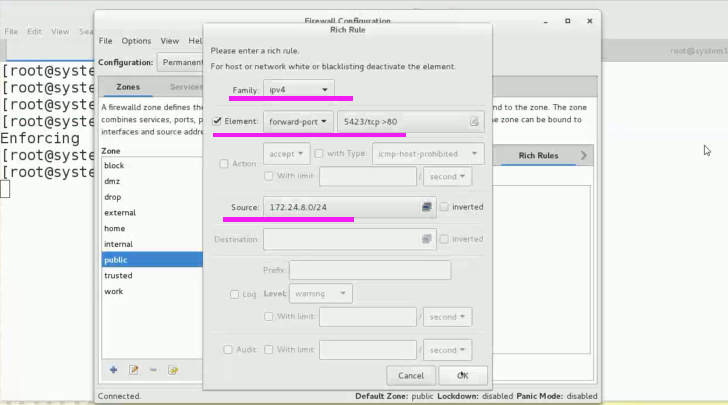Select the home zone
The width and height of the screenshot is (728, 405).
(152, 229)
